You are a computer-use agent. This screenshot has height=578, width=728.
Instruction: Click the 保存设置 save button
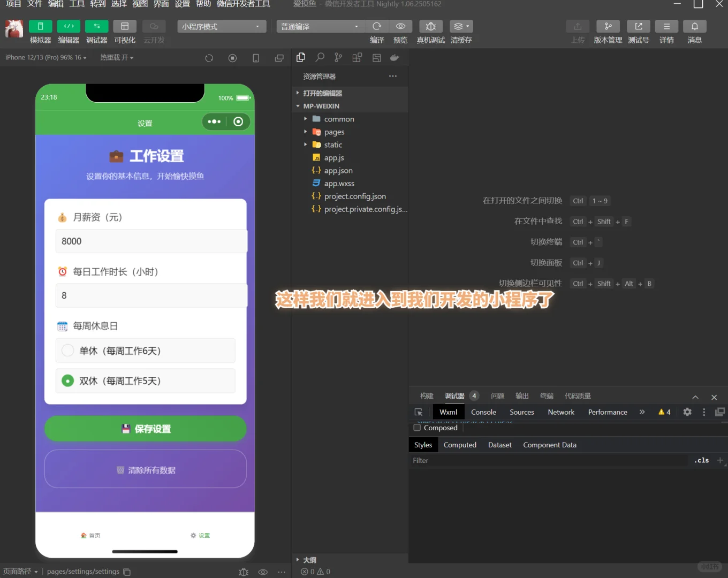145,429
